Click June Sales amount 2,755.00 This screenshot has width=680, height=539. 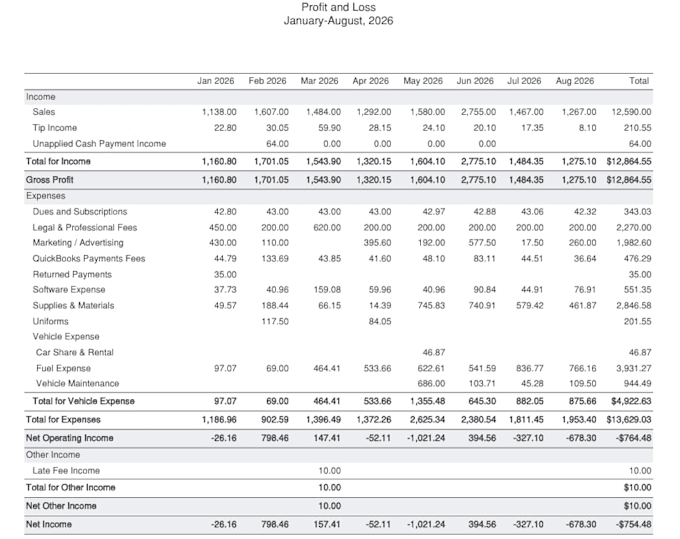[478, 112]
